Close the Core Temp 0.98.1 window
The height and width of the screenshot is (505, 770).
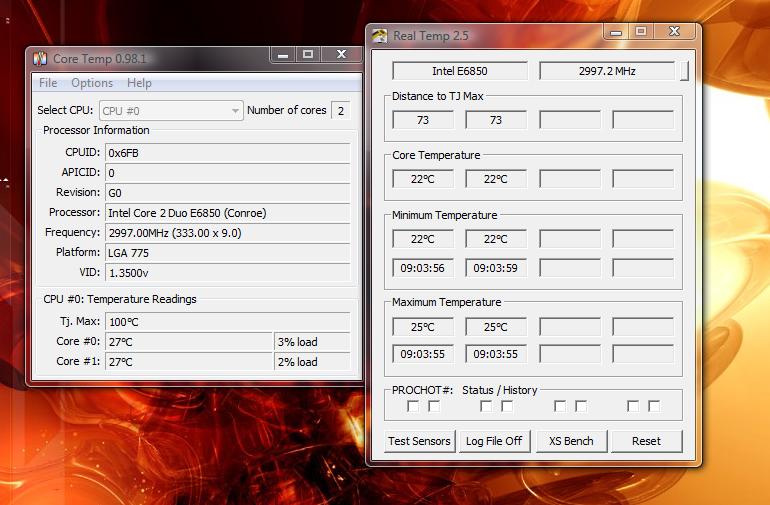coord(341,55)
